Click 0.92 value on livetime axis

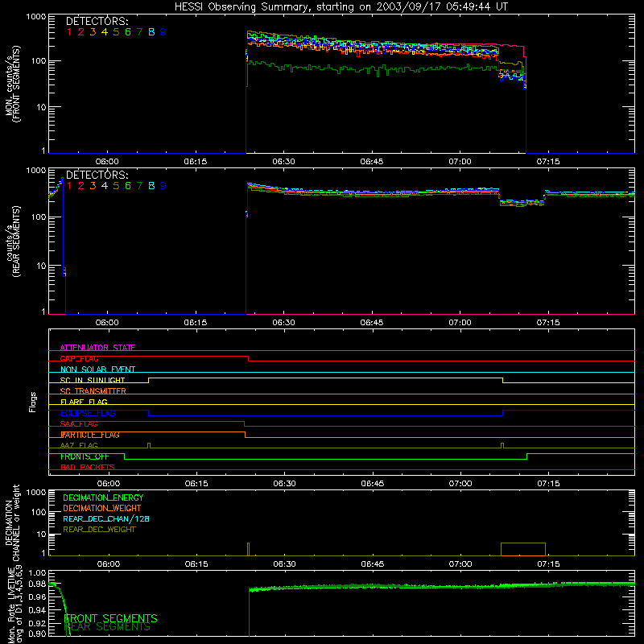tap(37, 623)
